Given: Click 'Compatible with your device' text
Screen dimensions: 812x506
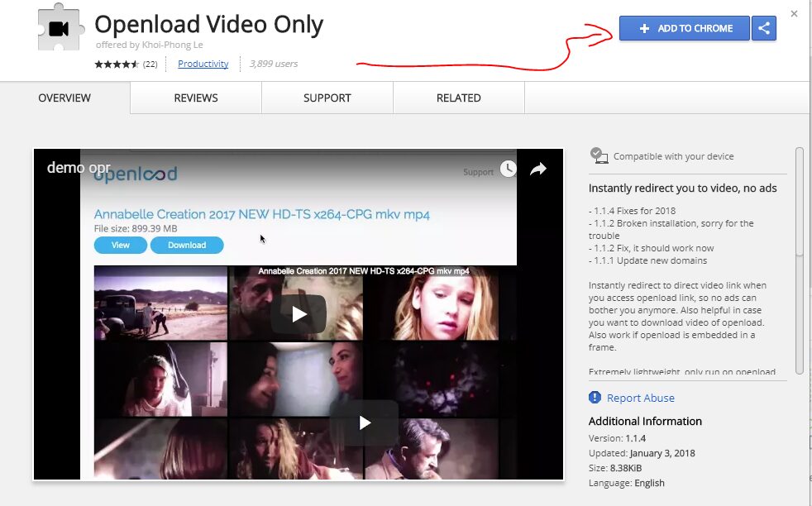Looking at the screenshot, I should 674,156.
